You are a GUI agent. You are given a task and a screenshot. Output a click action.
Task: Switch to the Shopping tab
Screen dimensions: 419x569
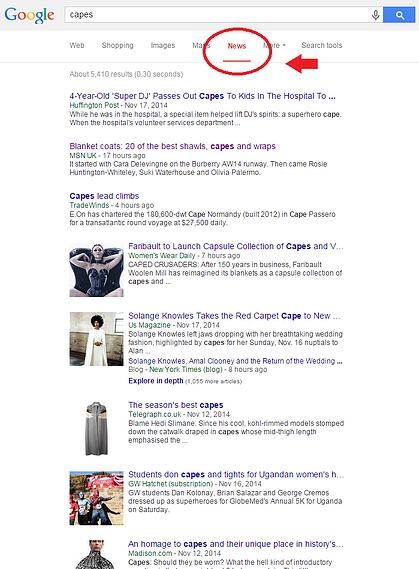pyautogui.click(x=118, y=45)
